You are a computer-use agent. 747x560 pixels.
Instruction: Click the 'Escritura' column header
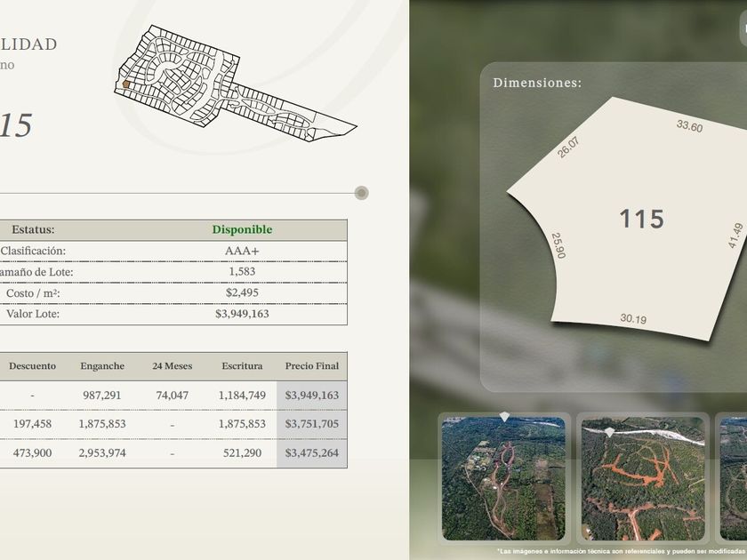(242, 366)
